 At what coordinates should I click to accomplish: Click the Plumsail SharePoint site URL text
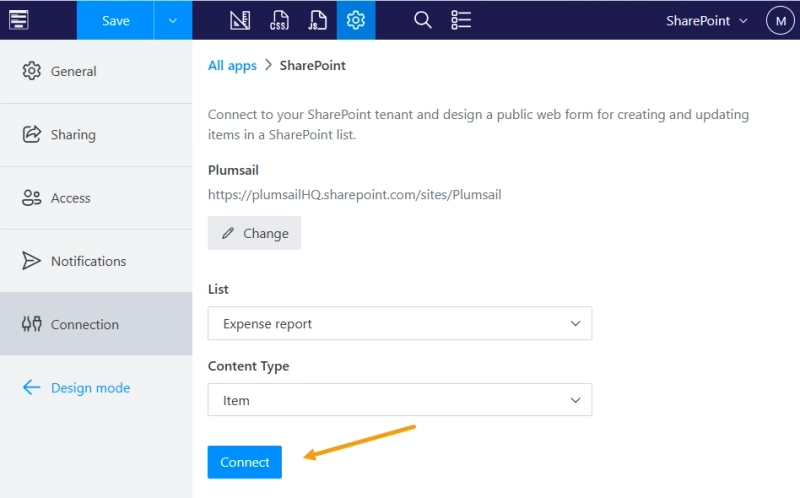click(x=355, y=195)
